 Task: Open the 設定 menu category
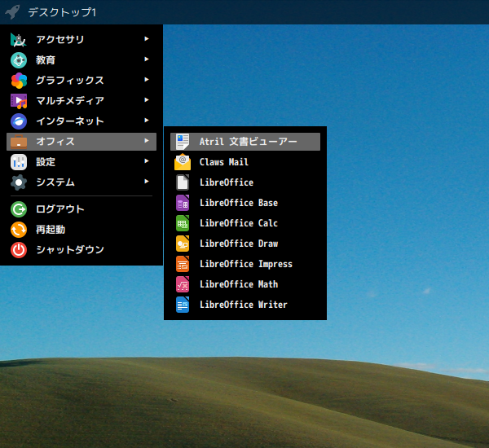click(x=46, y=161)
